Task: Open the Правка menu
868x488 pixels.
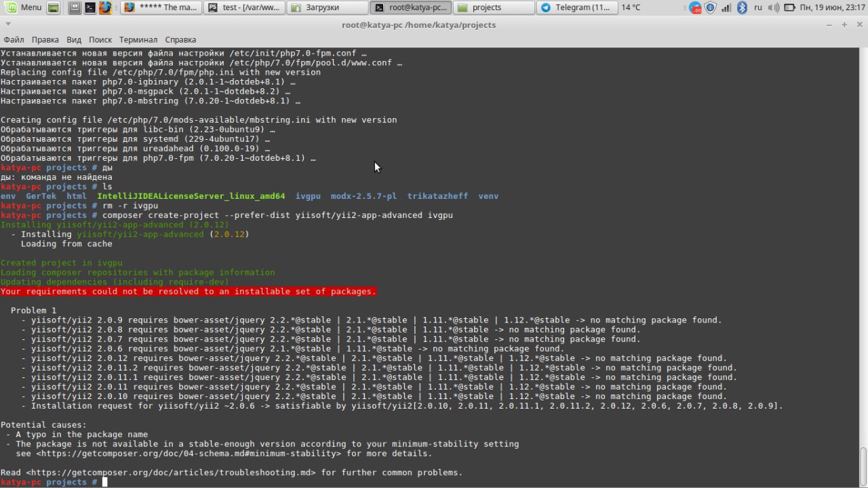Action: pyautogui.click(x=45, y=40)
